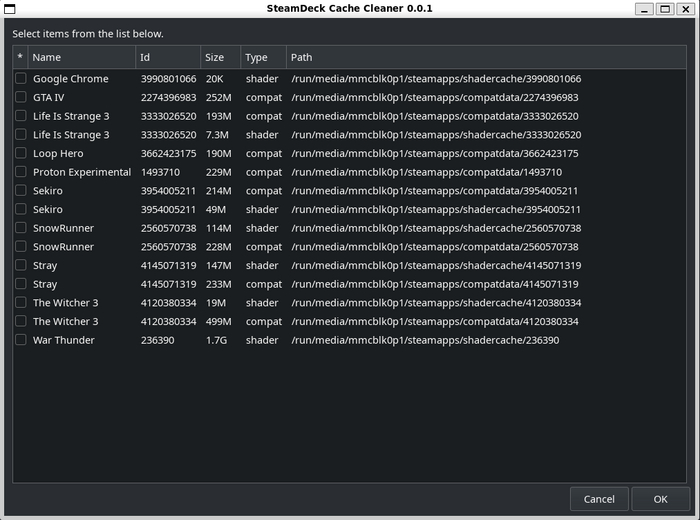This screenshot has height=520, width=700.
Task: Sort by the Name column header
Action: coord(82,57)
